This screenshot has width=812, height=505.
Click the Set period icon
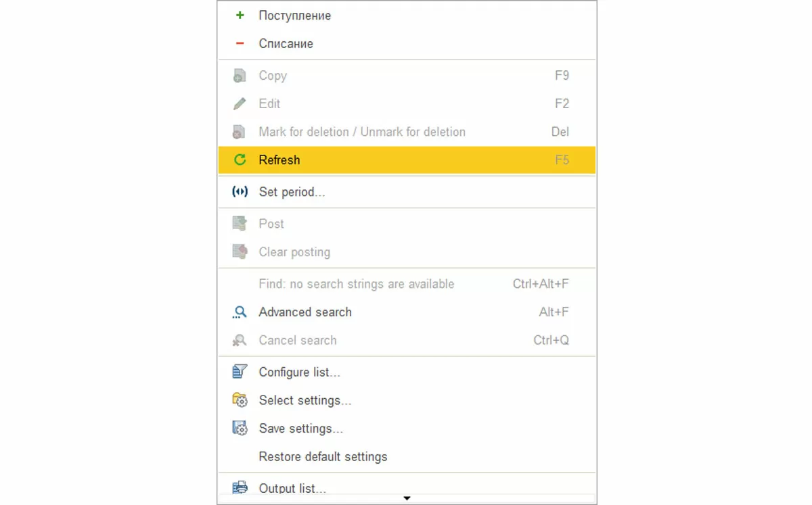[240, 192]
